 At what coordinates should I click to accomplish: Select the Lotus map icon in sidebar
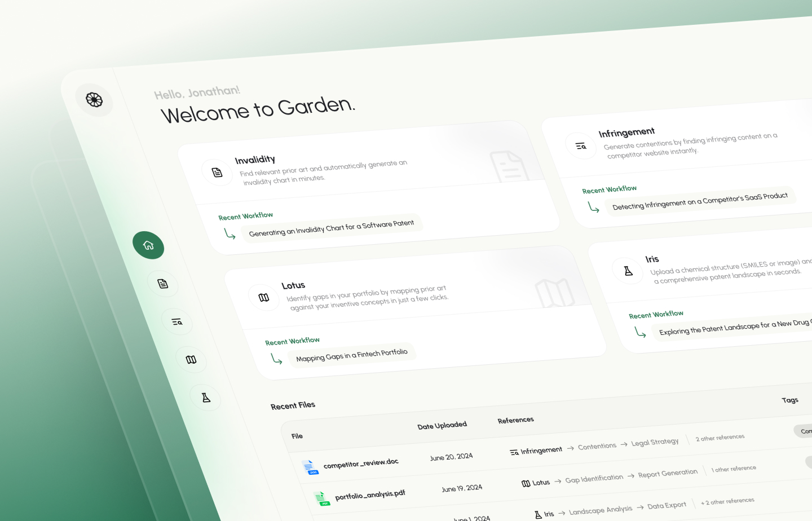pyautogui.click(x=191, y=360)
